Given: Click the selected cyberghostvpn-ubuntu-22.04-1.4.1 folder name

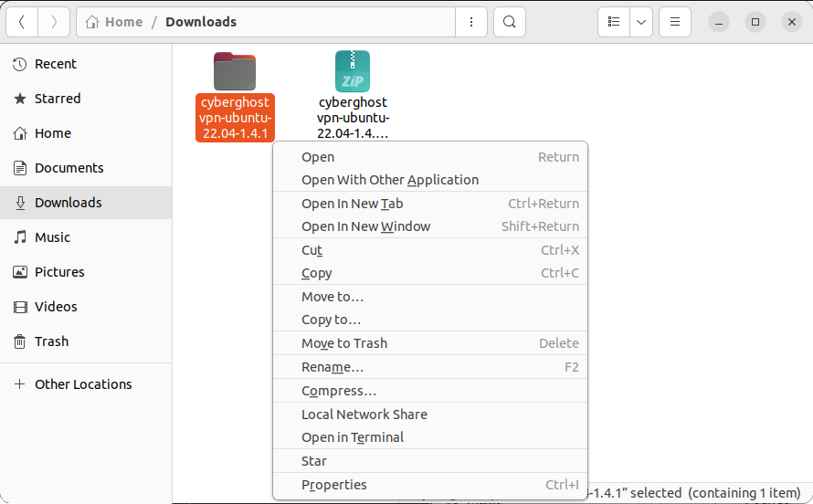Looking at the screenshot, I should pos(235,118).
